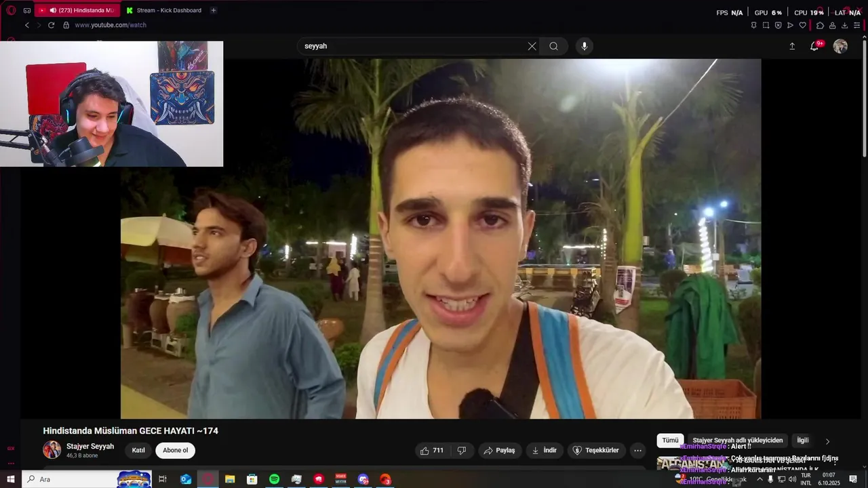Go forward with the browser forward arrow

(x=39, y=25)
